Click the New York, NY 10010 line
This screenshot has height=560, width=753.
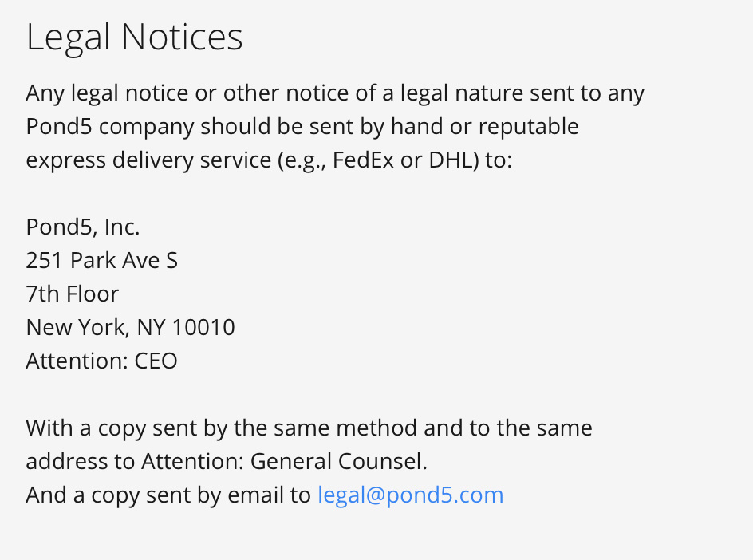130,328
